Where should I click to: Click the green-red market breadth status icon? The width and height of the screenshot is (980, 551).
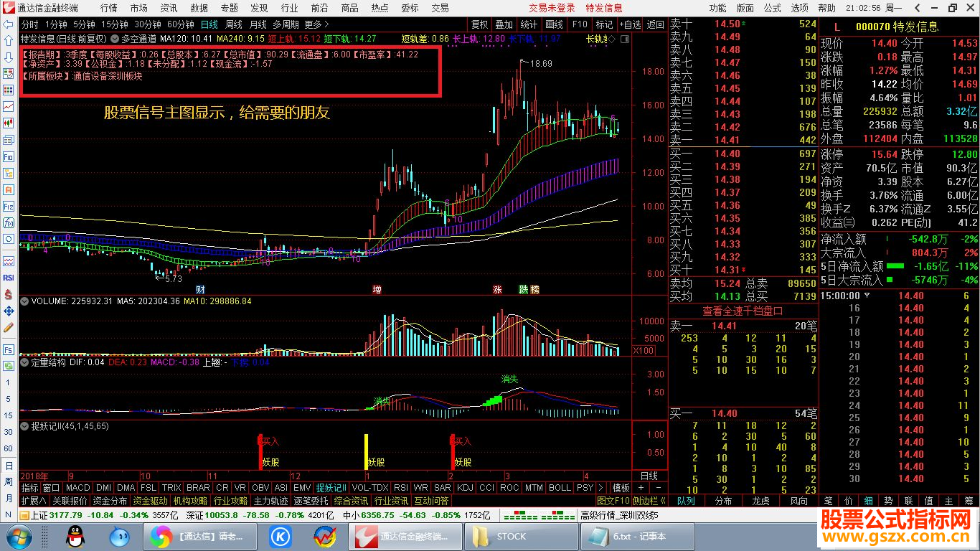tap(540, 515)
